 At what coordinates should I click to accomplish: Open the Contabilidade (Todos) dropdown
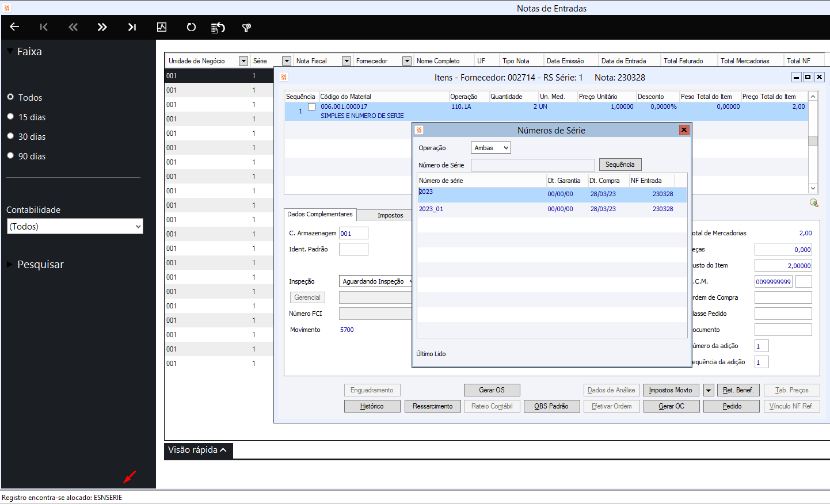[x=75, y=227]
